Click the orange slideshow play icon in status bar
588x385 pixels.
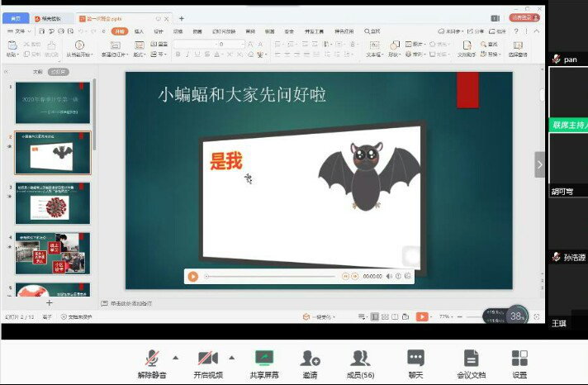point(422,316)
